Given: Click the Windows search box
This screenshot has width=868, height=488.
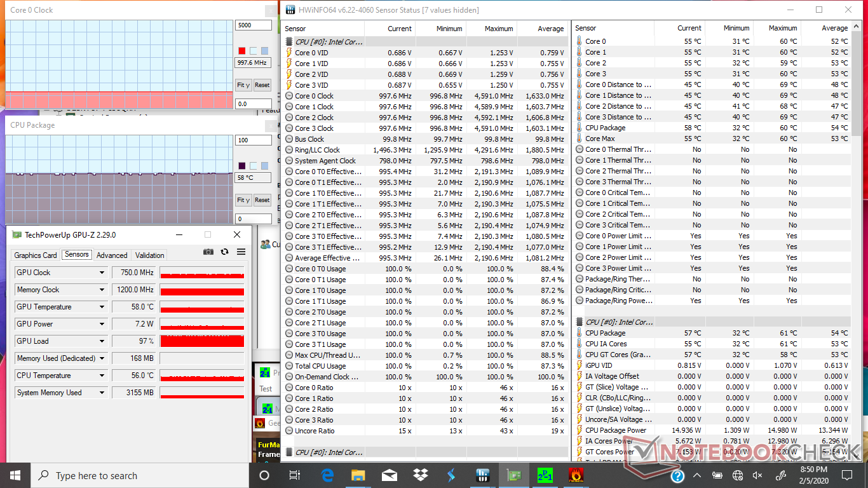Looking at the screenshot, I should pos(140,475).
